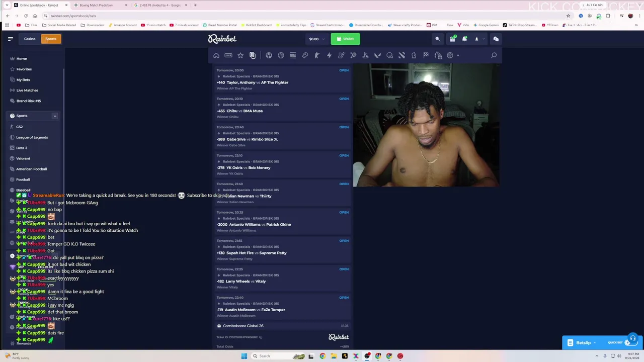
Task: Search sports using magnifier in sports bar
Action: pyautogui.click(x=494, y=55)
